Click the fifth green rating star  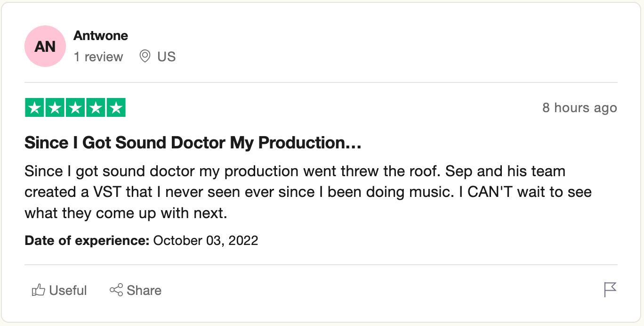pos(116,108)
